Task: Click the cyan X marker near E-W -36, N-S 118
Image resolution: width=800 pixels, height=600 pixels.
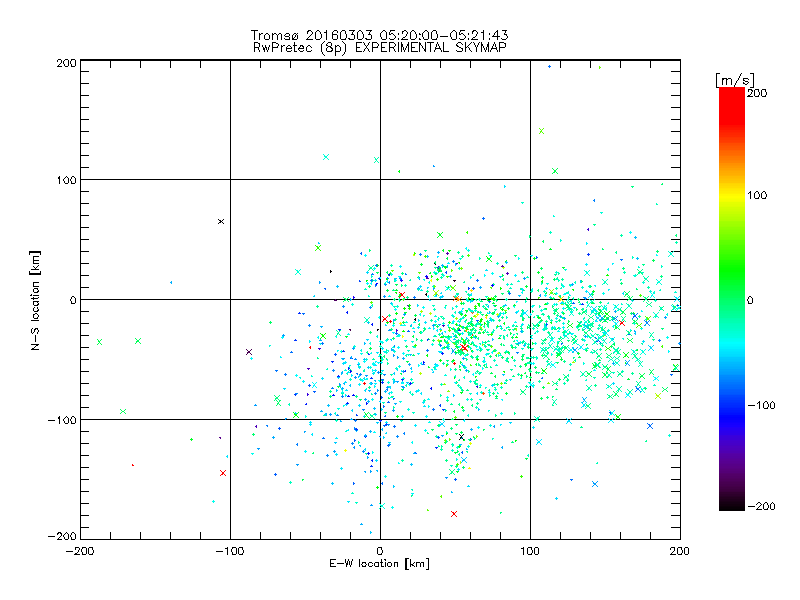Action: 326,157
